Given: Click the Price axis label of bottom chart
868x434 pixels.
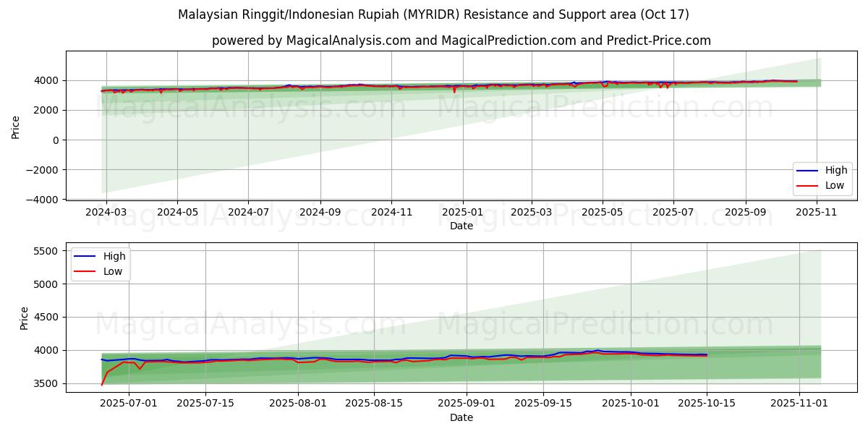Looking at the screenshot, I should click(x=25, y=318).
